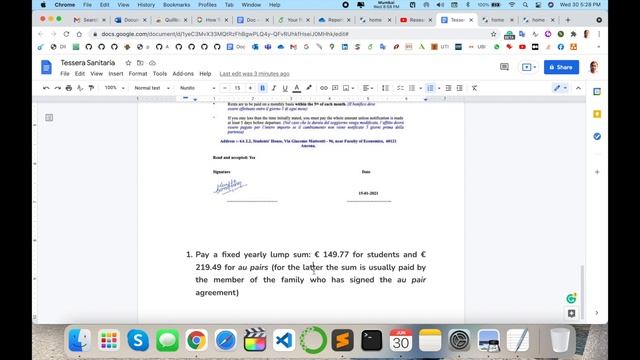Open the insert image dropdown
640x360 pixels.
click(x=348, y=88)
